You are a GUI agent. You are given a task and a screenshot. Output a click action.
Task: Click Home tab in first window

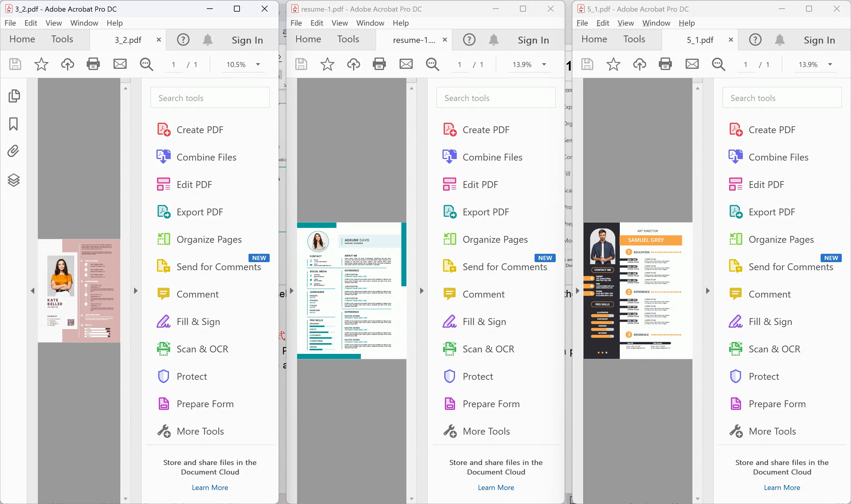pyautogui.click(x=22, y=39)
